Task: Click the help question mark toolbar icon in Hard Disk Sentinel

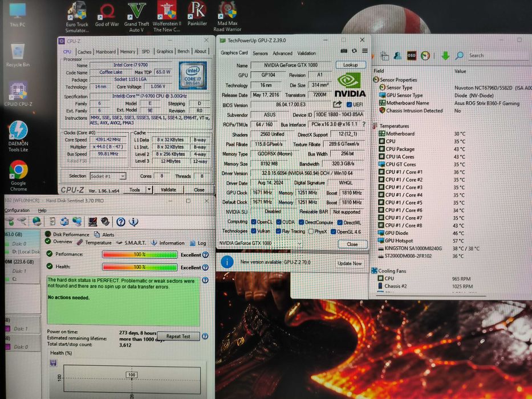Action: [121, 222]
